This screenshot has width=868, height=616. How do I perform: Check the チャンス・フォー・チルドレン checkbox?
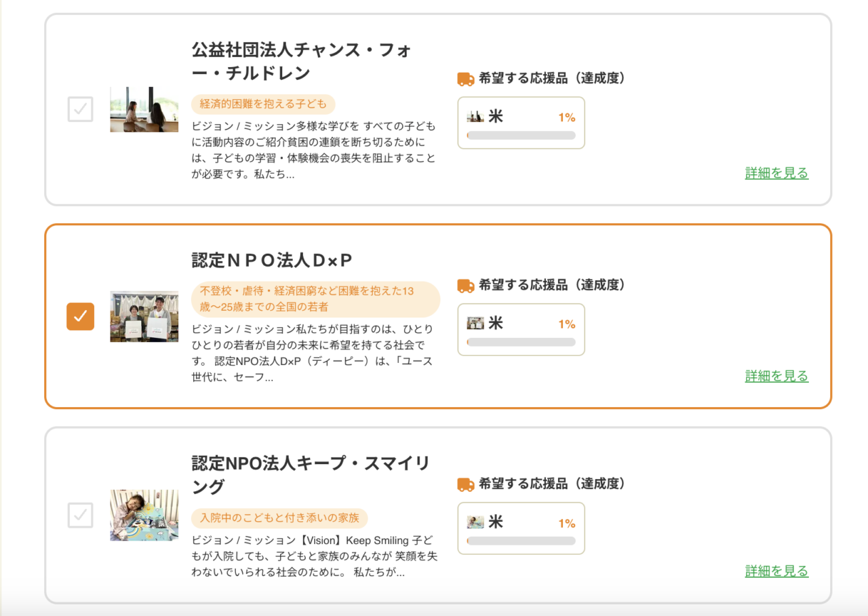coord(80,109)
